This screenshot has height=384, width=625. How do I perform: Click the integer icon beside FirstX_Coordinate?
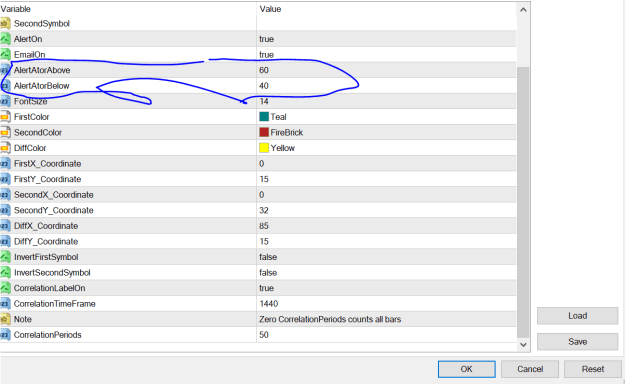(x=5, y=163)
